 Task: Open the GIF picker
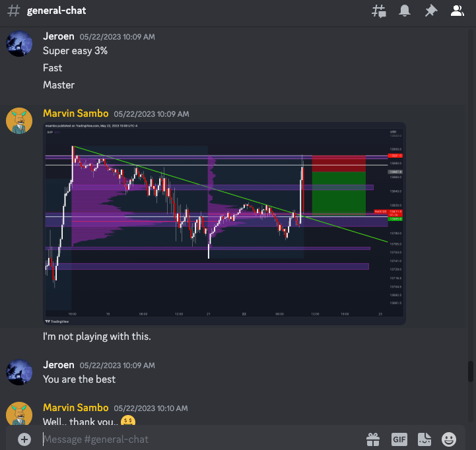pyautogui.click(x=399, y=439)
